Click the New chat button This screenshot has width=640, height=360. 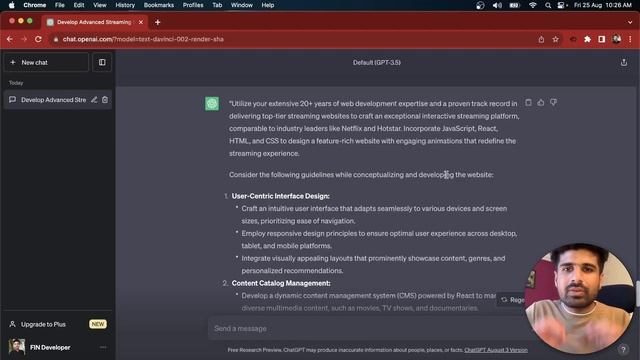point(46,62)
